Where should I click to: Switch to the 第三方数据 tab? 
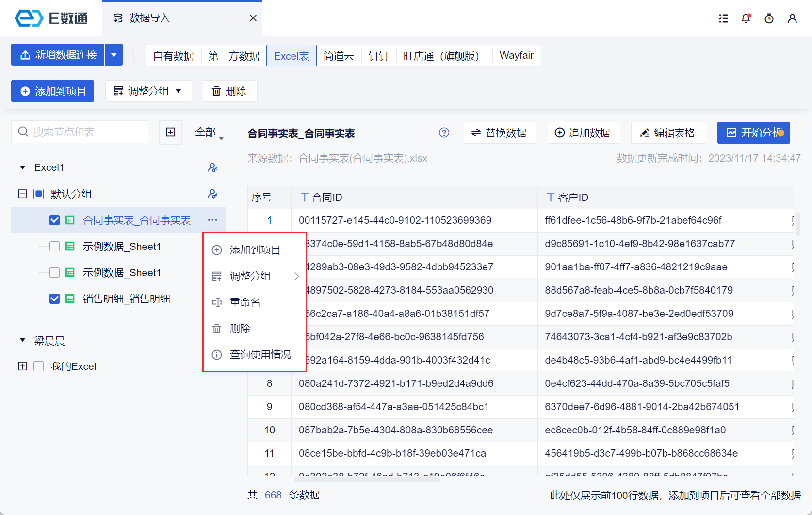pos(234,56)
